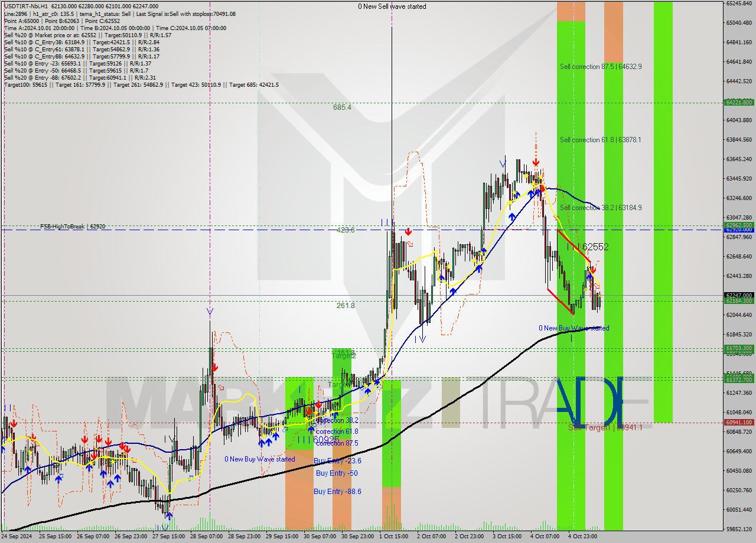Click the 423.6 Fibonacci level label
This screenshot has height=543, width=756.
point(346,230)
